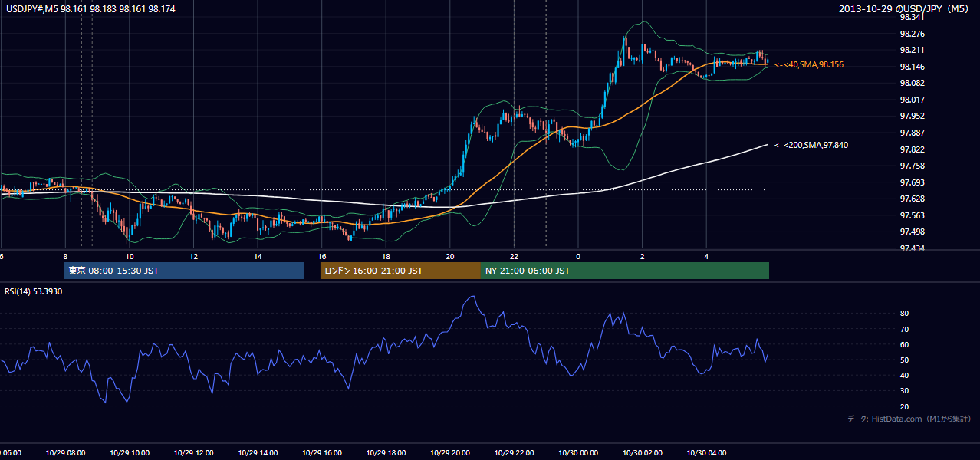Screen dimensions: 980x460
Task: Click the USDJPY#,M5 price header text
Action: pos(90,8)
